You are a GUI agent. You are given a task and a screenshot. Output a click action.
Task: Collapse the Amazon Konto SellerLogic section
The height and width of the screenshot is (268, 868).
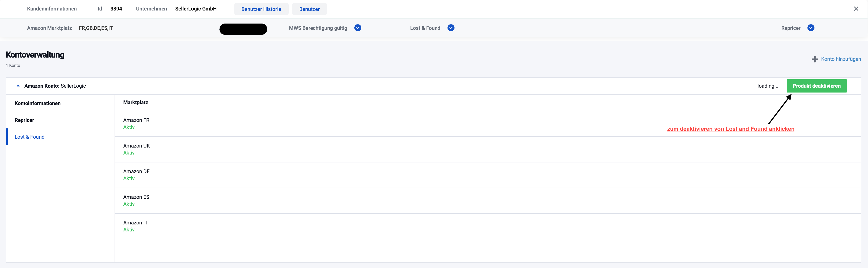[18, 86]
